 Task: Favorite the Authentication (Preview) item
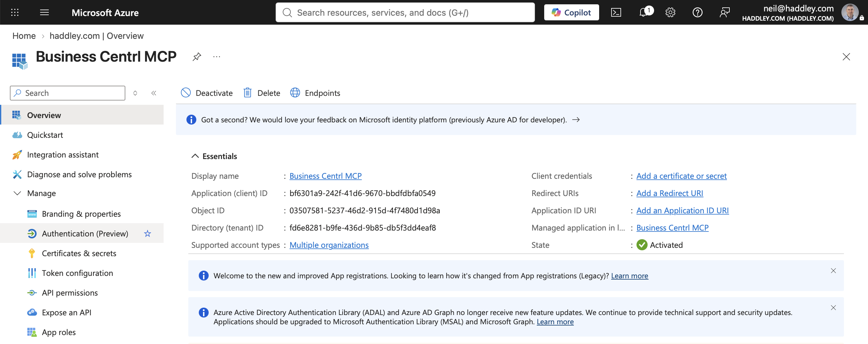click(148, 233)
